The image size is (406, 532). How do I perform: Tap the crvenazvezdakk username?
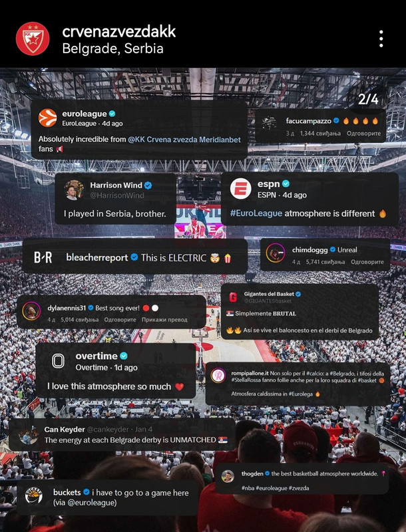point(119,31)
